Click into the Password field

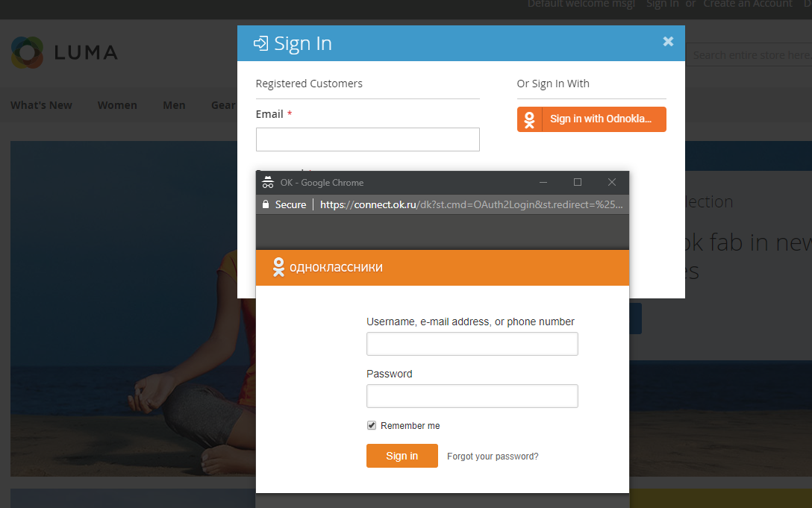pos(472,396)
